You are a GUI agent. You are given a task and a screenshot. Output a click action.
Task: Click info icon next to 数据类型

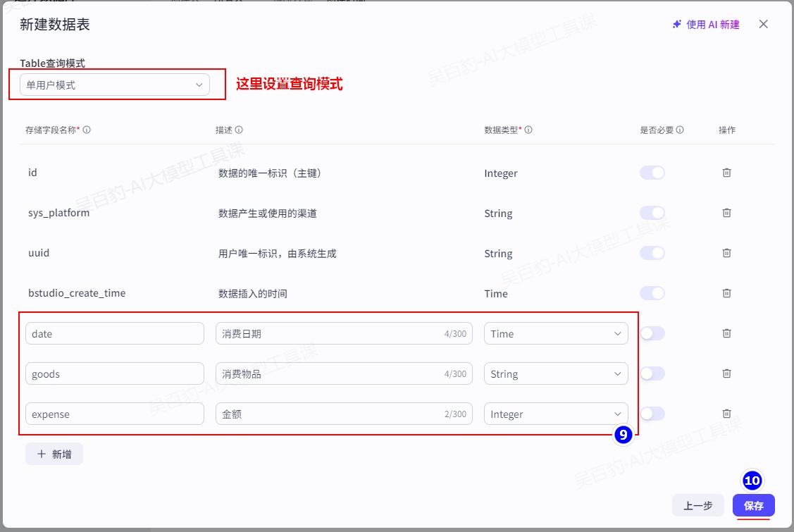pyautogui.click(x=528, y=130)
